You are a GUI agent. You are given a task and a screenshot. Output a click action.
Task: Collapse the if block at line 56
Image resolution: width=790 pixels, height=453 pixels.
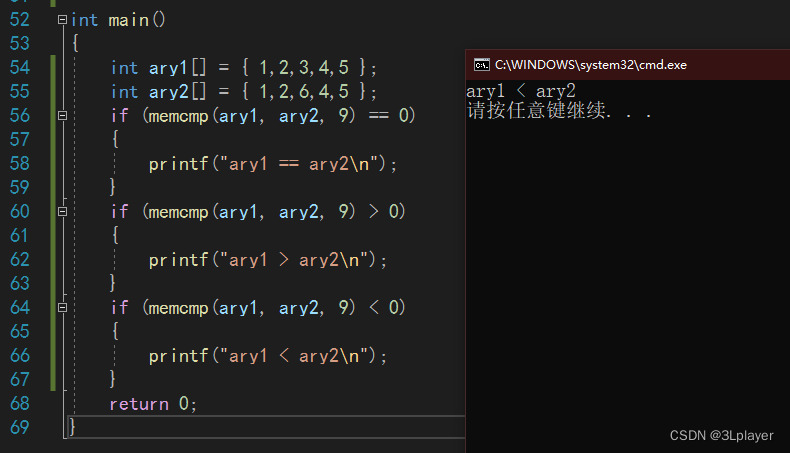point(62,115)
